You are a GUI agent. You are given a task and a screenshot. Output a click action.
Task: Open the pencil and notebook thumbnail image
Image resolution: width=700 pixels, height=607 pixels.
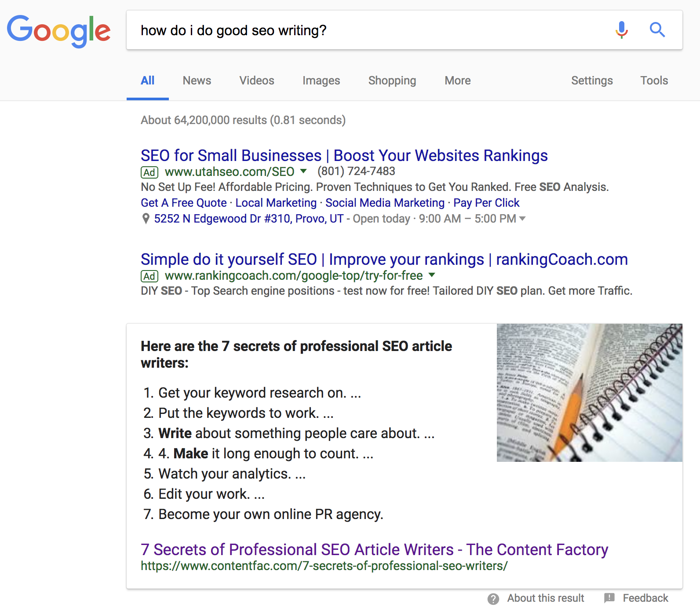click(589, 393)
